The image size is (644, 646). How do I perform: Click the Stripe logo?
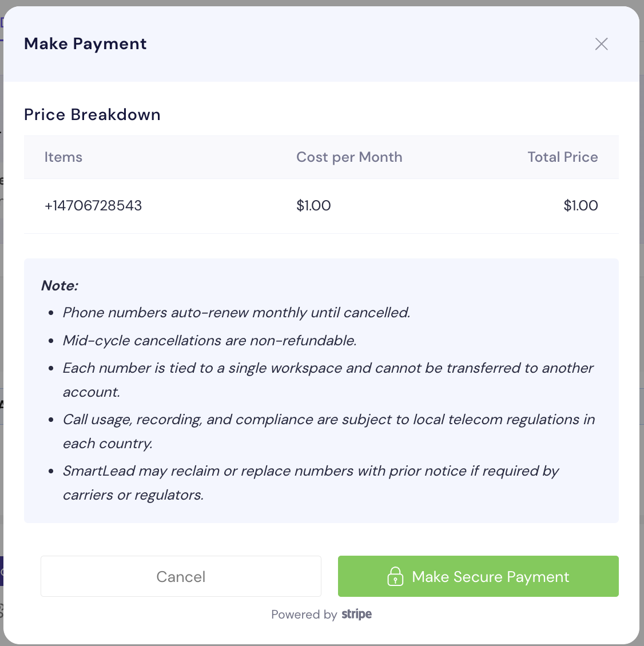tap(357, 615)
